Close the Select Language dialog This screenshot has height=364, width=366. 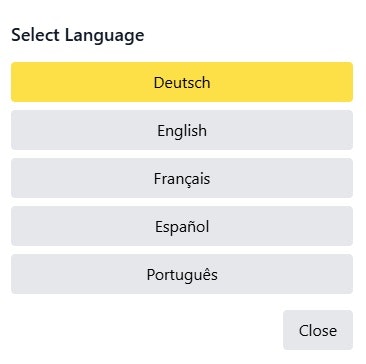coord(318,330)
